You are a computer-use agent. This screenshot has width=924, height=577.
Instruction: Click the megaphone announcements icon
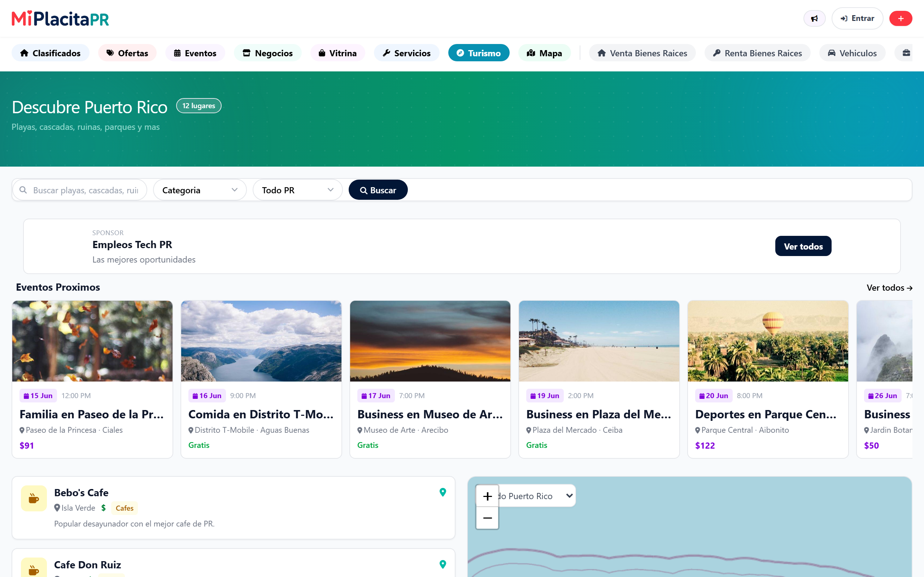point(814,18)
